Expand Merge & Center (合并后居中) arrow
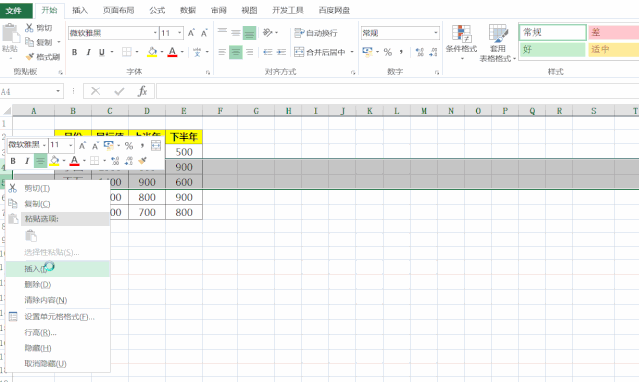Viewport: 639px width, 382px height. coord(352,52)
